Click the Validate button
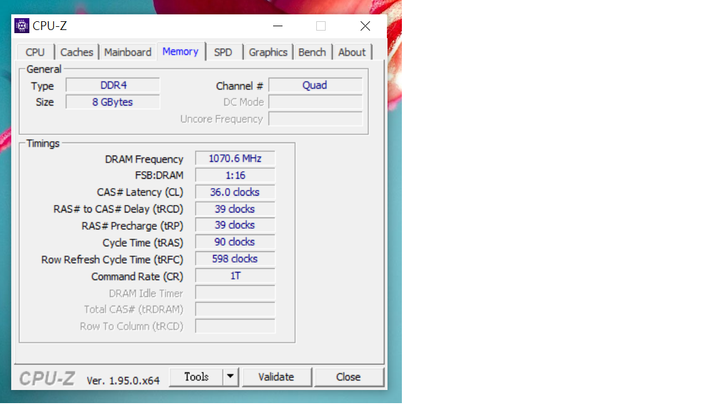The height and width of the screenshot is (405, 720). pos(276,377)
